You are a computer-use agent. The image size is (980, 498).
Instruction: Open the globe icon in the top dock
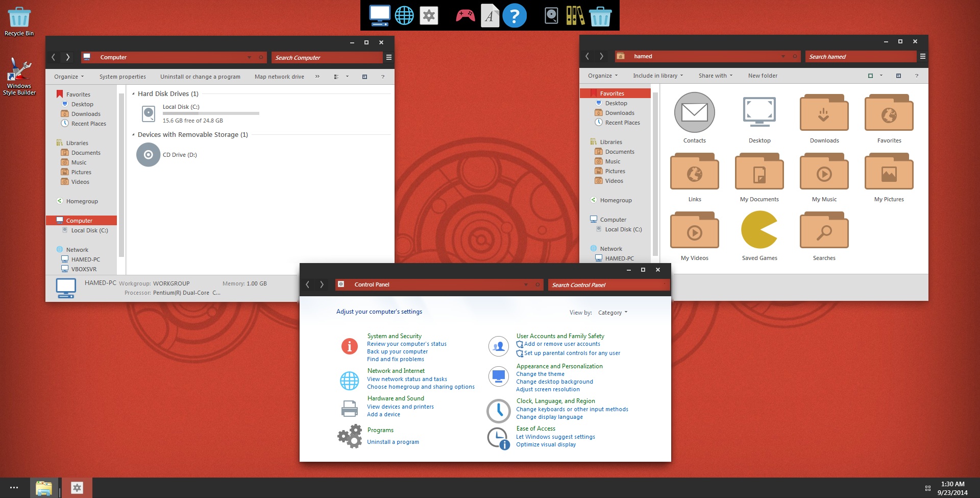point(404,16)
